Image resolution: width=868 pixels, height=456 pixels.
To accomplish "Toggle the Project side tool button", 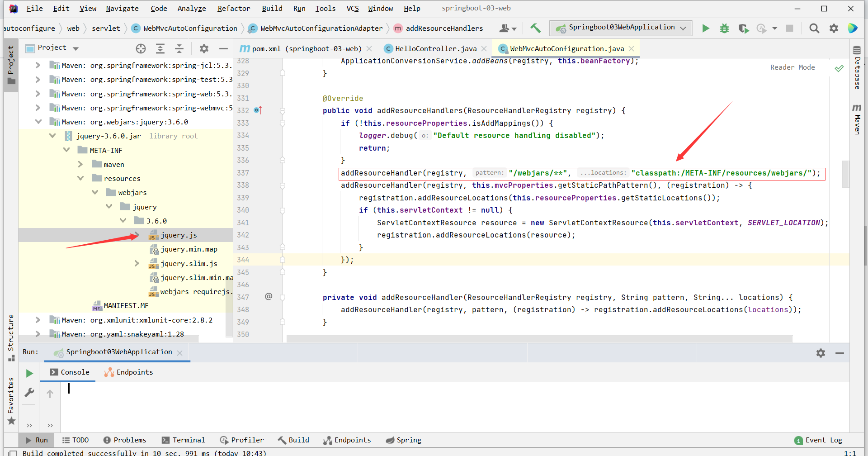I will click(11, 66).
